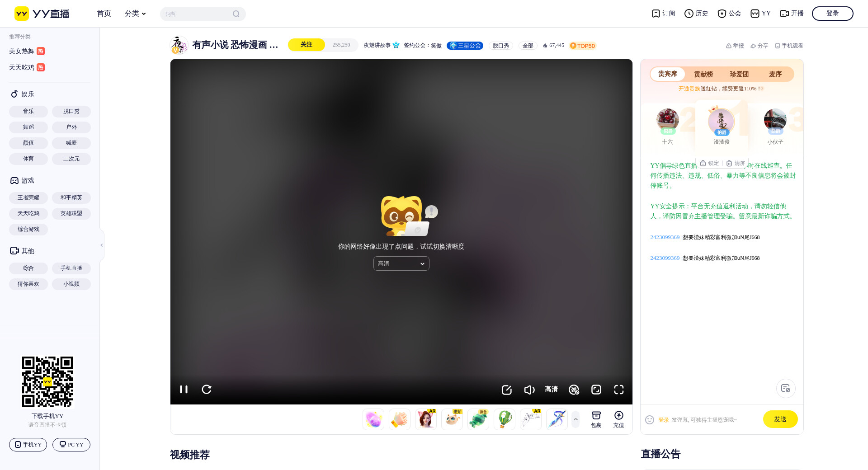Image resolution: width=868 pixels, height=470 pixels.
Task: Open the 高清 quality menu in the player bar
Action: [x=551, y=390]
